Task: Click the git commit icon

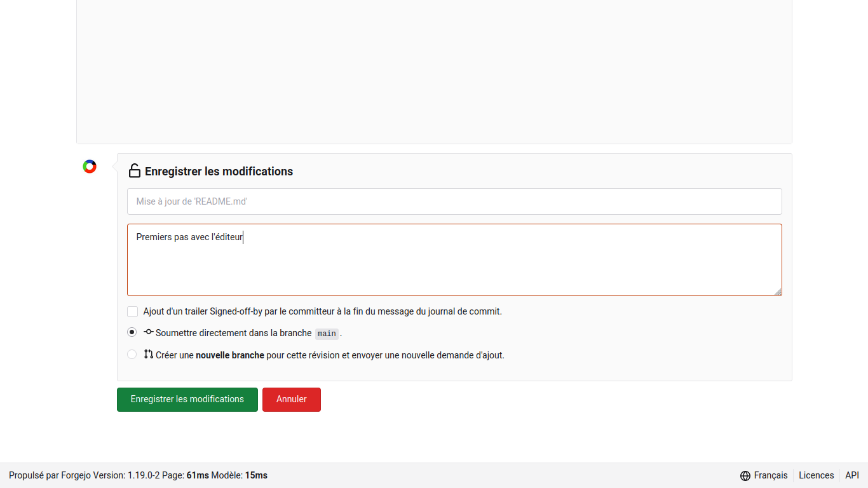Action: coord(149,332)
